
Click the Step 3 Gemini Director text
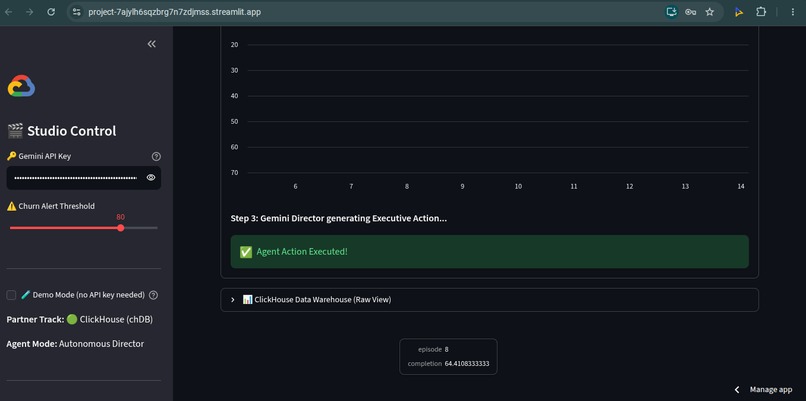tap(339, 218)
